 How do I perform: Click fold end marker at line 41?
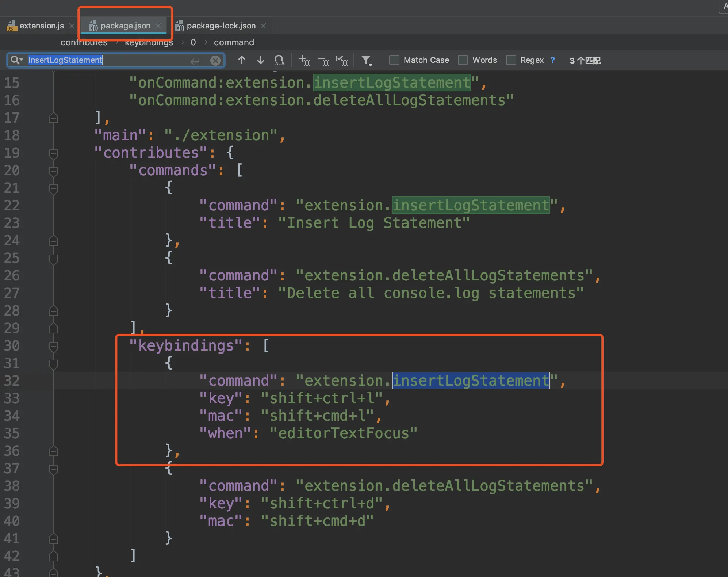pos(54,539)
